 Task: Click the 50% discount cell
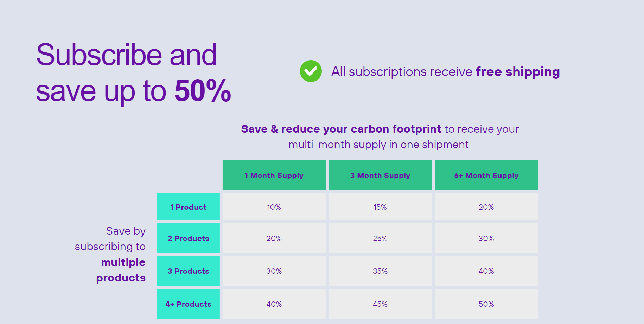486,304
